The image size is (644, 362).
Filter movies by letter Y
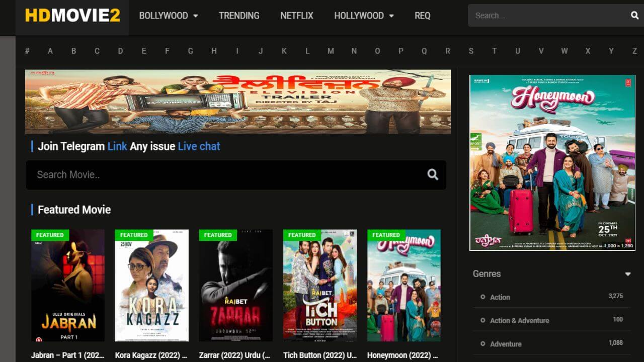[x=611, y=51]
